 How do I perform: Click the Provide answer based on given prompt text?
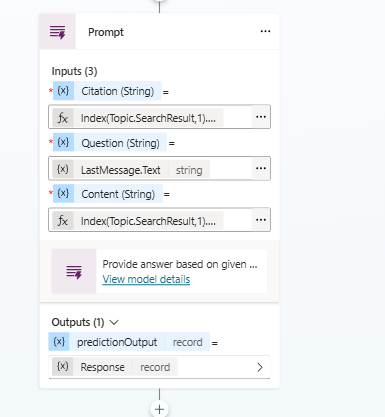tap(180, 264)
